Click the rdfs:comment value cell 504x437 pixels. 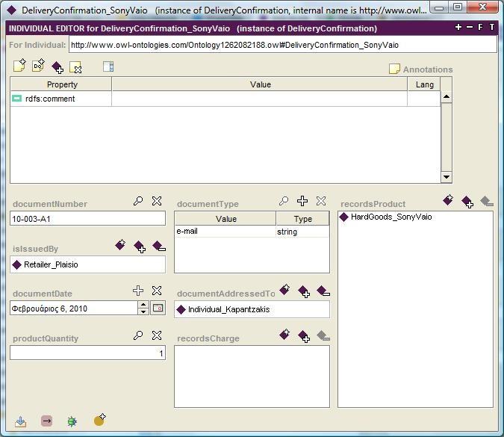pyautogui.click(x=259, y=99)
